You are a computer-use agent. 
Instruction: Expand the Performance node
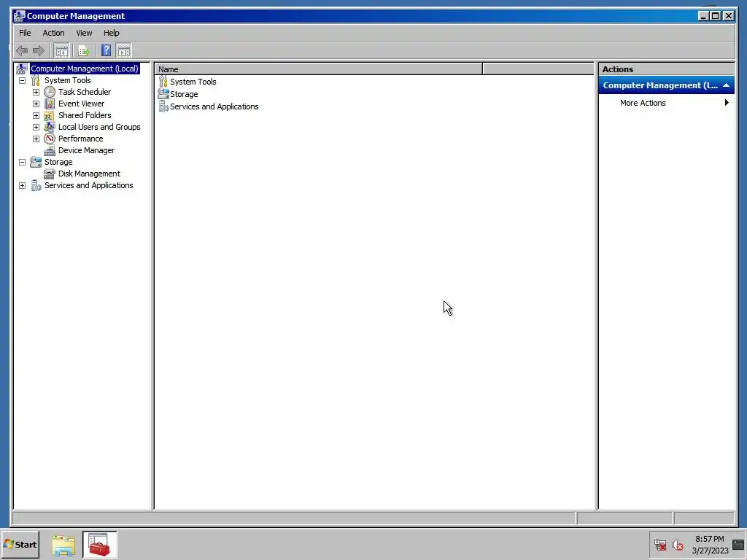point(36,139)
